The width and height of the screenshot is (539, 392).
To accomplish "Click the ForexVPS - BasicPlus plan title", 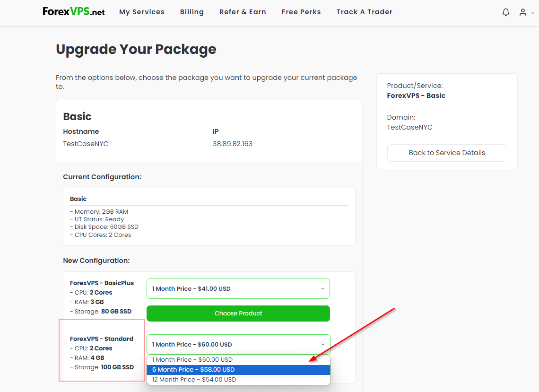I will tap(102, 283).
